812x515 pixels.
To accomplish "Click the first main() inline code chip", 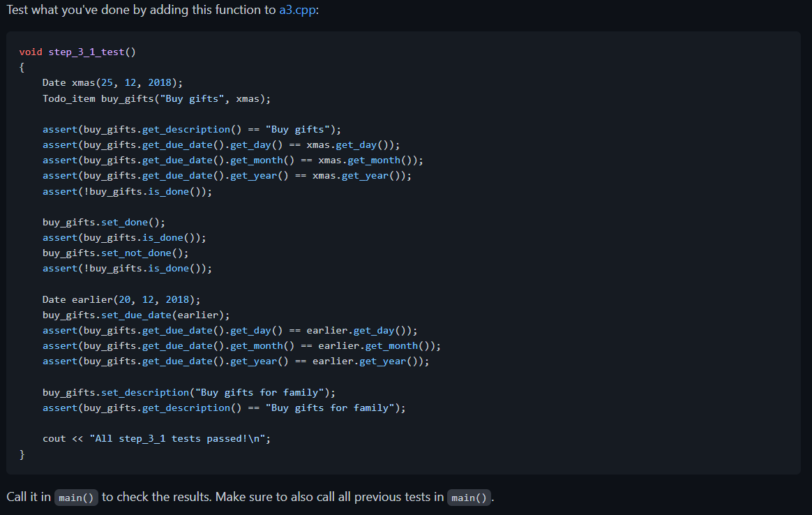I will pos(75,498).
